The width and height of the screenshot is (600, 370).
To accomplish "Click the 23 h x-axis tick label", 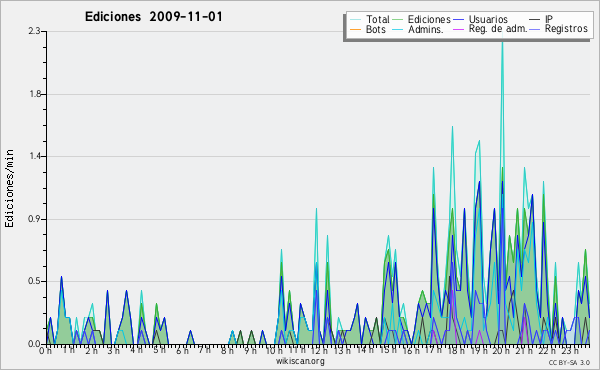I will coord(570,350).
